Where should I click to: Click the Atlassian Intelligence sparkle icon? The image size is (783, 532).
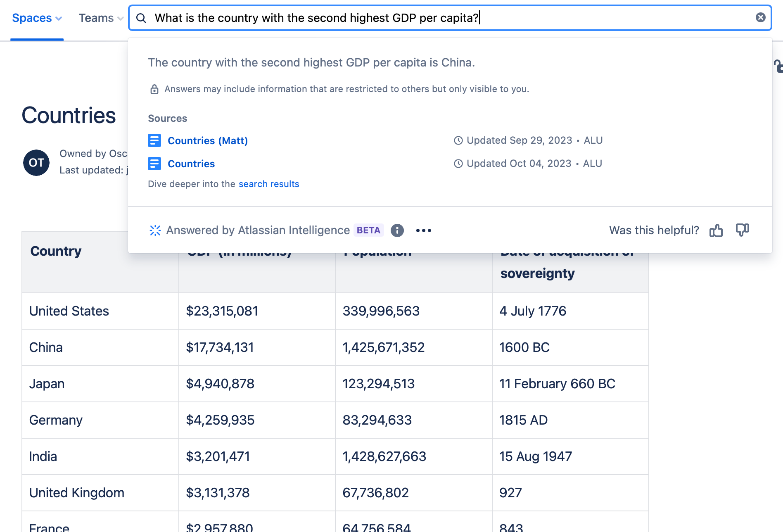pos(155,230)
